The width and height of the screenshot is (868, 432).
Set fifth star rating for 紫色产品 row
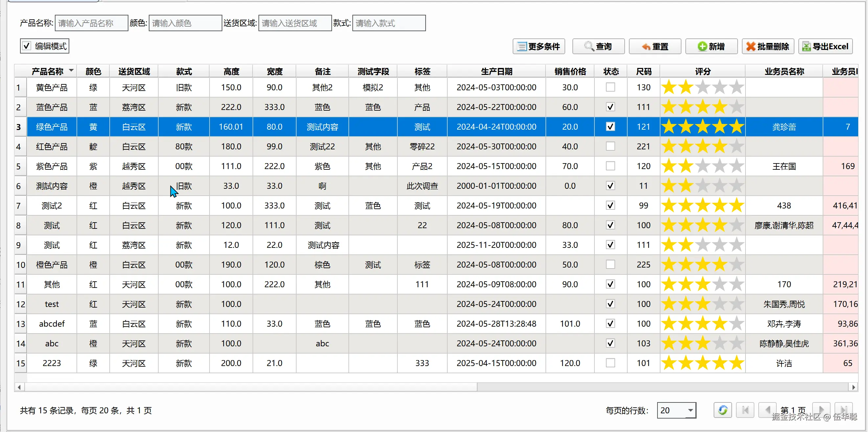click(x=736, y=166)
